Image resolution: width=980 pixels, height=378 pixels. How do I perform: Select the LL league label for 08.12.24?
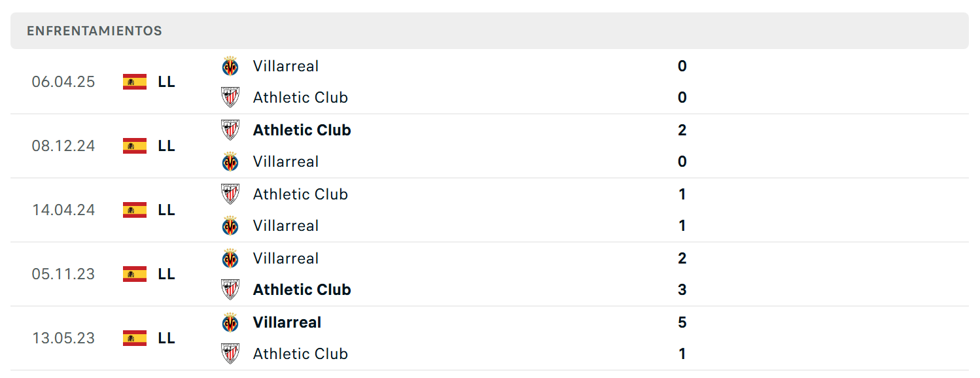(166, 146)
